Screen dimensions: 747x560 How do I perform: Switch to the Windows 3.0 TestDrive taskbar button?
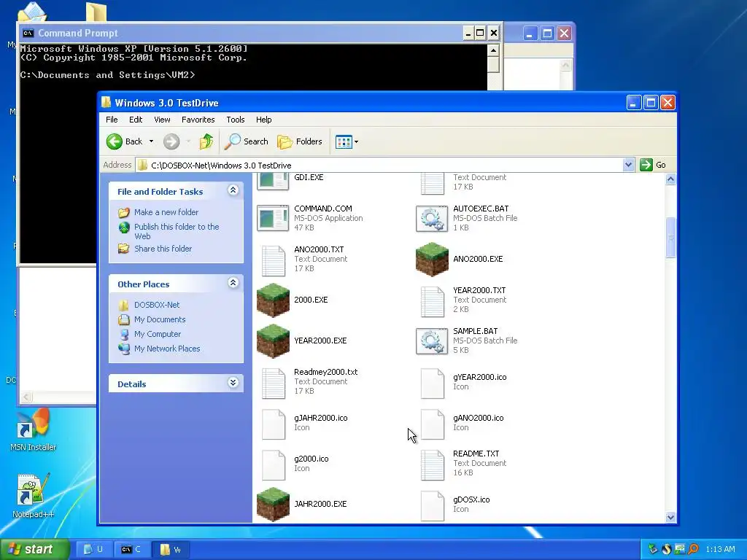170,549
